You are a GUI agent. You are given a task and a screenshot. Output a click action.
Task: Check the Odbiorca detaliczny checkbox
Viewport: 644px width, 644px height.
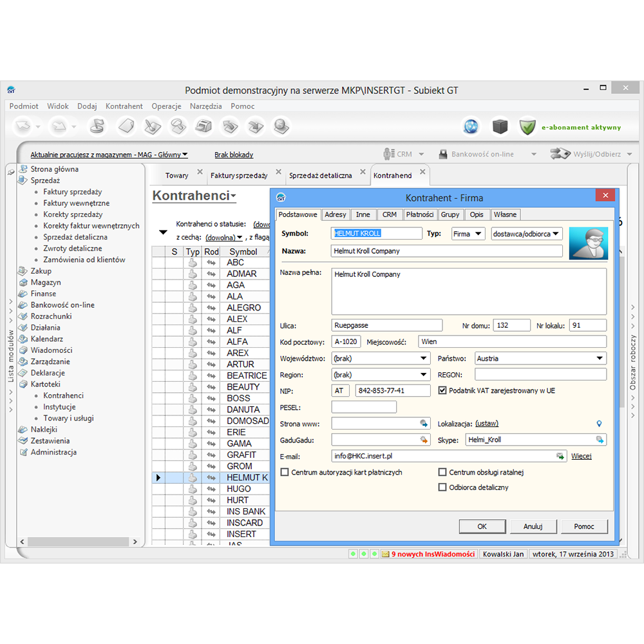pos(442,488)
